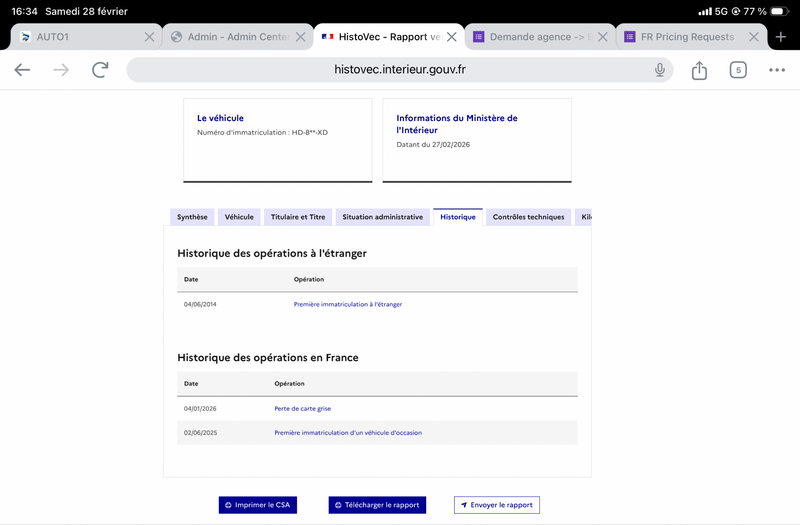Open the Synthèse tab
Viewport: 800px width, 525px height.
[x=192, y=217]
